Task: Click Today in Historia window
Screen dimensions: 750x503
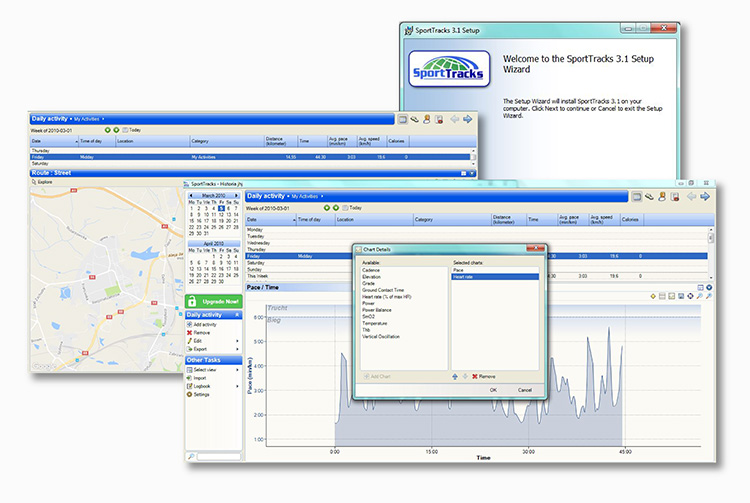Action: click(x=352, y=208)
